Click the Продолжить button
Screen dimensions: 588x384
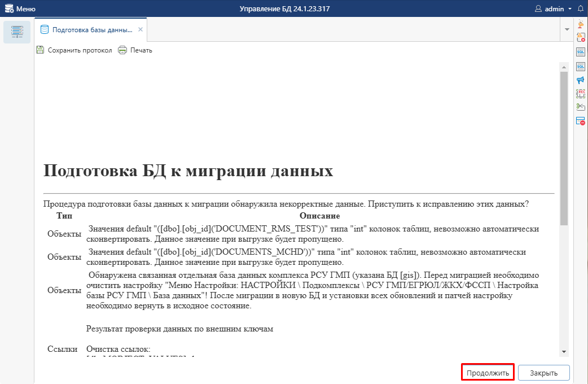click(x=488, y=373)
